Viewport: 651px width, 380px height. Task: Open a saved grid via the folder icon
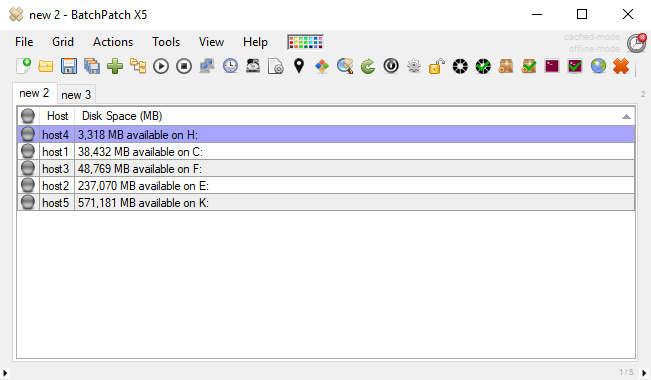pyautogui.click(x=46, y=66)
